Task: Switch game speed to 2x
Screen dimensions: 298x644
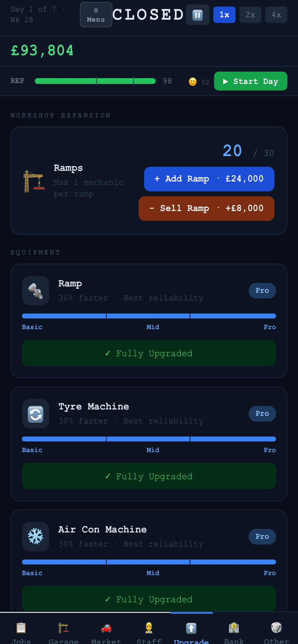Action: [x=250, y=15]
